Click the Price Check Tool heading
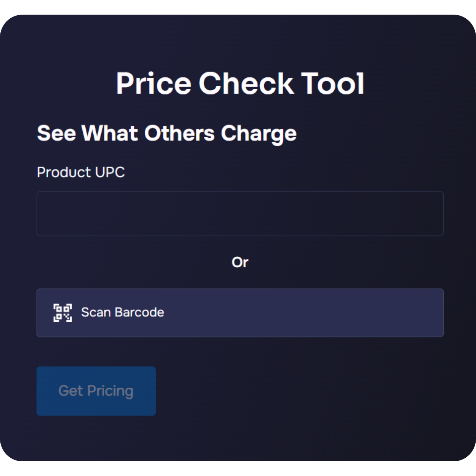The image size is (476, 476). pyautogui.click(x=240, y=83)
